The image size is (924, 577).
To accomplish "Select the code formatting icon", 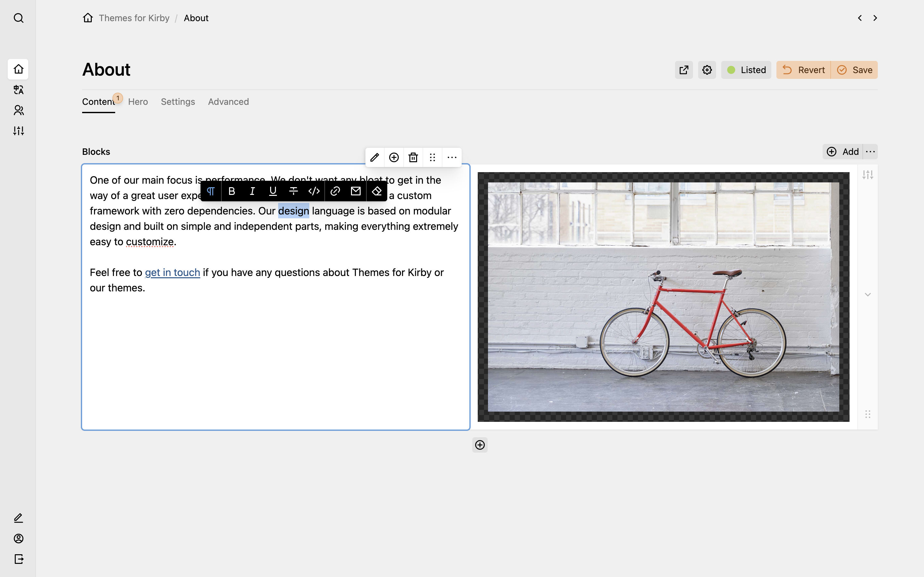I will pos(314,191).
